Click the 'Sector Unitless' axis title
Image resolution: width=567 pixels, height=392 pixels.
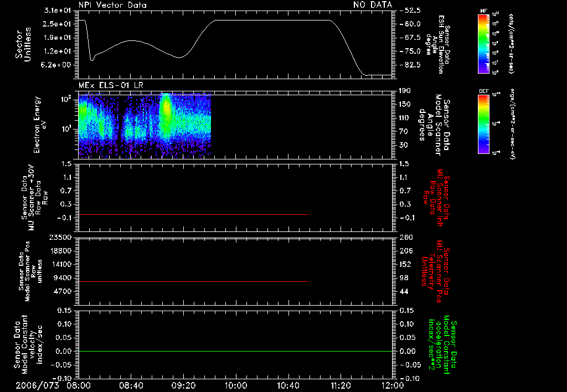coord(23,44)
